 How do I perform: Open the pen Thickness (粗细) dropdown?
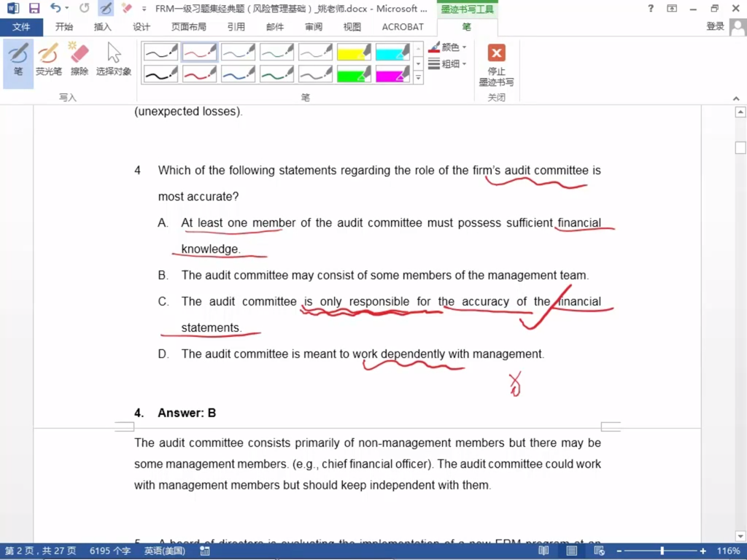(448, 64)
